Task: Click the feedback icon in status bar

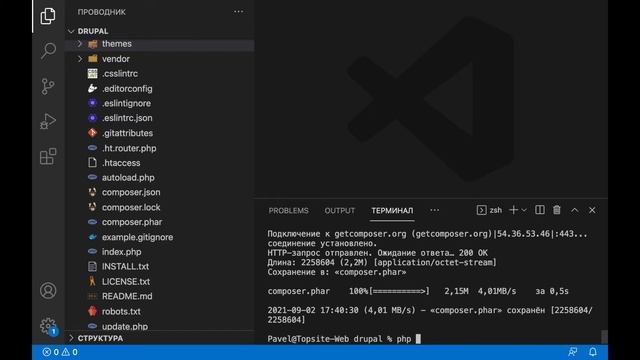Action: [573, 351]
